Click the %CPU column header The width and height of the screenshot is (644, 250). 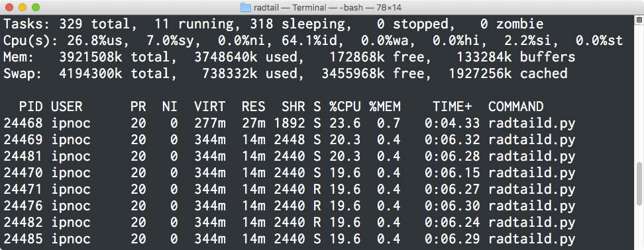[x=345, y=106]
